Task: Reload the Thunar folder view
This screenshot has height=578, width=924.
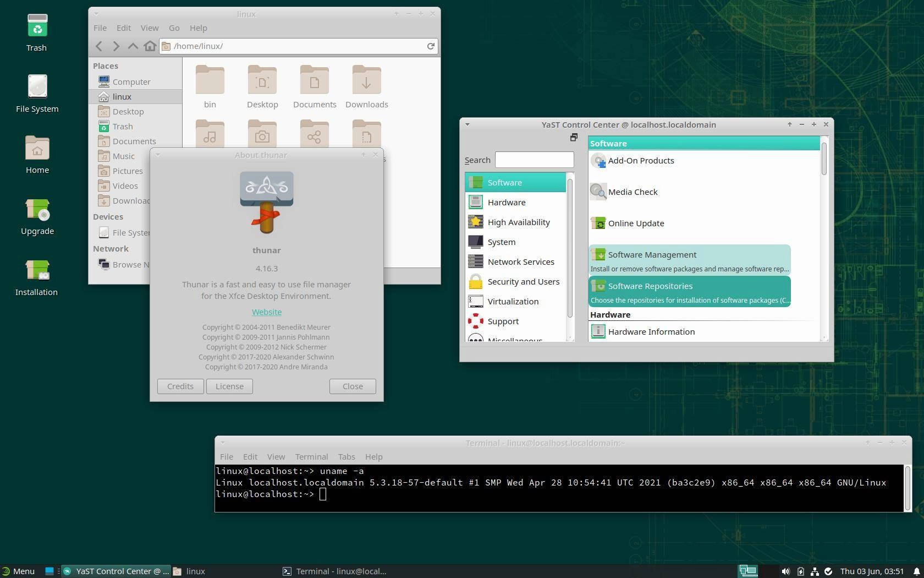Action: click(x=431, y=46)
